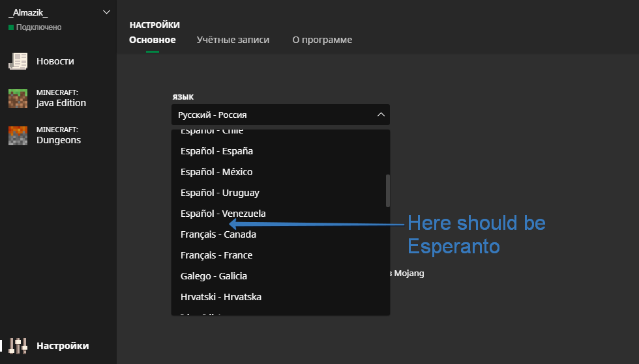
Task: Click the Minecraft Dungeons block icon
Action: (18, 135)
